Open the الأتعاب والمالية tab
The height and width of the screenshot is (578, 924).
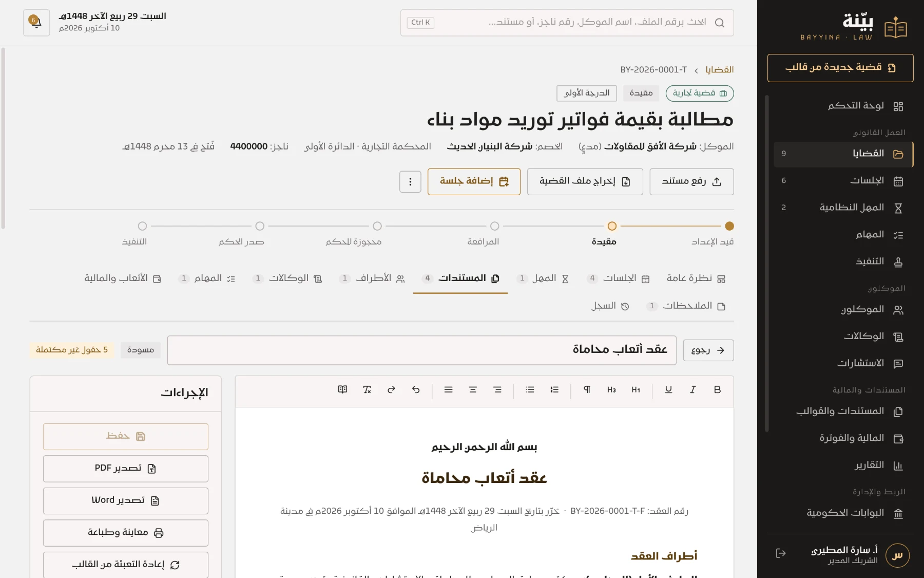pyautogui.click(x=123, y=278)
